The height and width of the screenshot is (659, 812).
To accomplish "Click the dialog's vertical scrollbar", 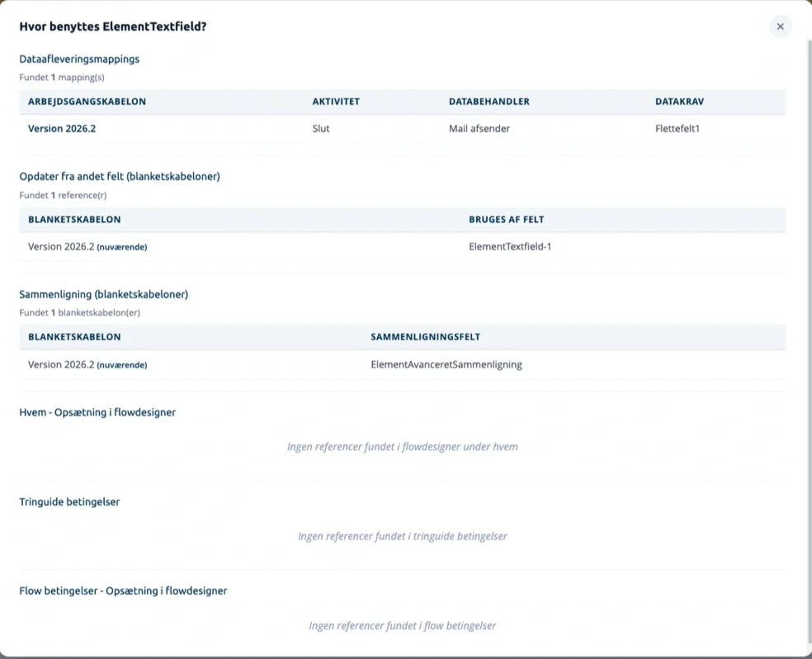I will tap(810, 342).
